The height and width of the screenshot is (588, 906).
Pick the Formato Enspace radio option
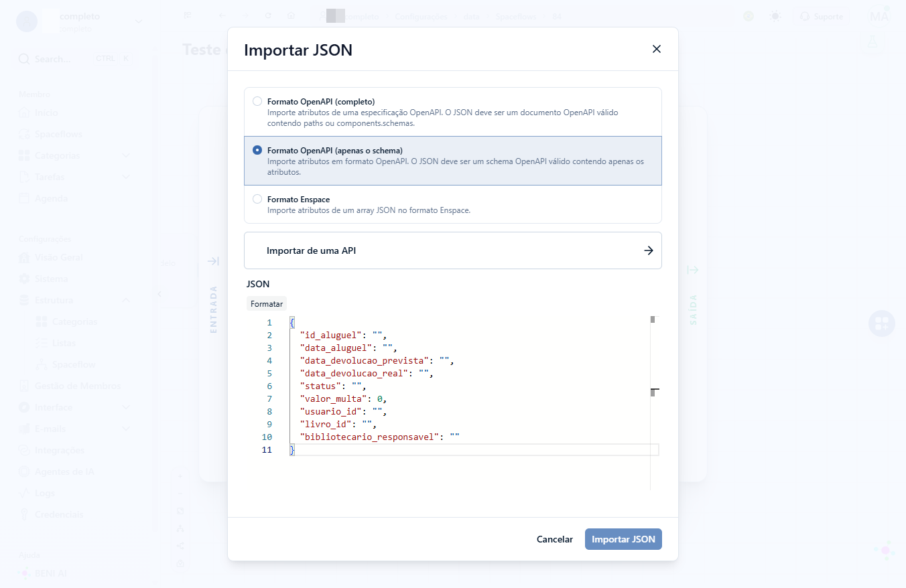[x=257, y=199]
